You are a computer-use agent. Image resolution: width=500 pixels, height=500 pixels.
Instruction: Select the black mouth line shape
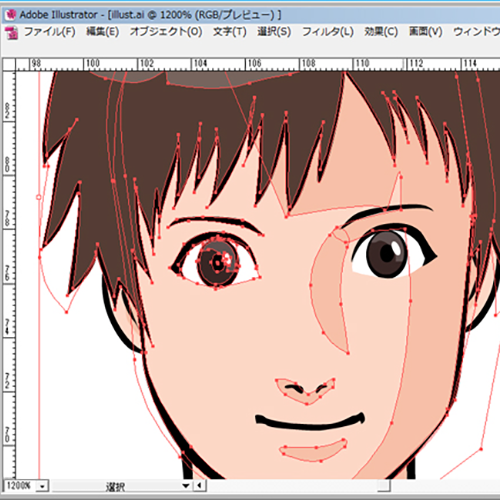(x=310, y=422)
